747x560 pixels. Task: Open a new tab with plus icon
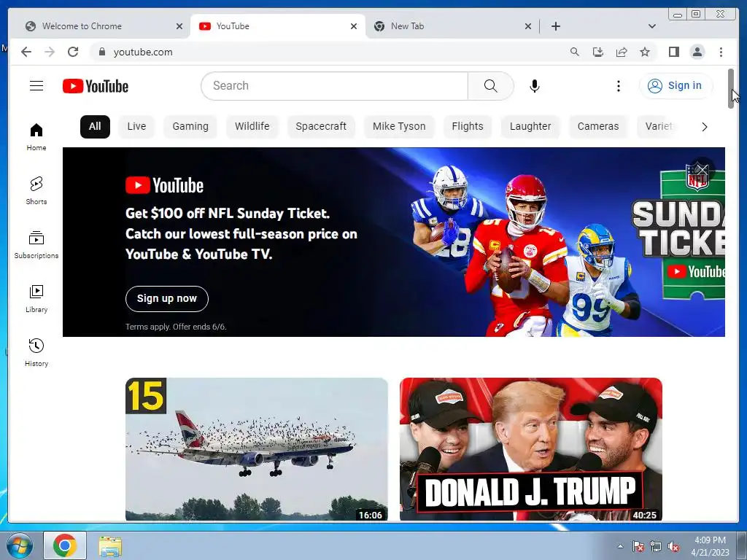pos(555,26)
